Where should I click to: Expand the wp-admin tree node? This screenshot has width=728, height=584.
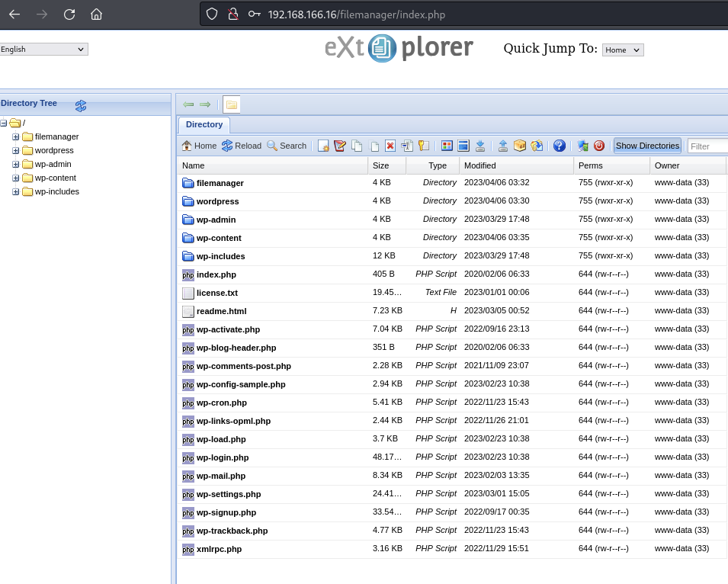coord(16,164)
